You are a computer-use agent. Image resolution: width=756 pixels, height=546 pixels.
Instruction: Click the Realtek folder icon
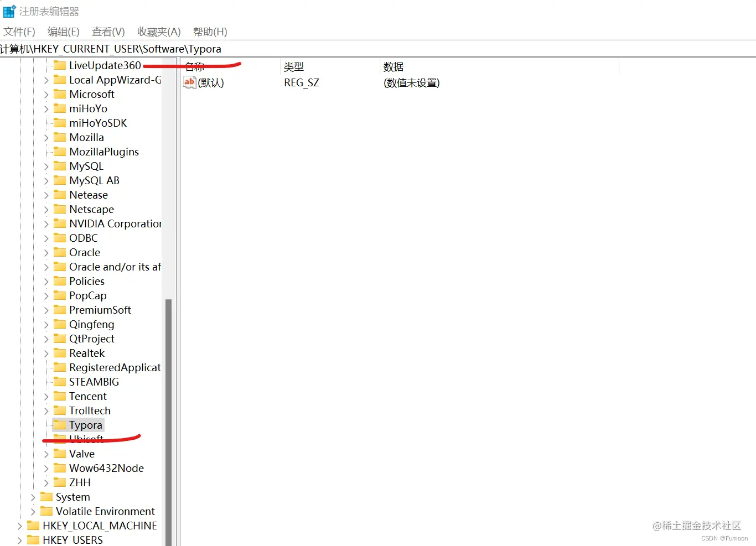coord(60,353)
